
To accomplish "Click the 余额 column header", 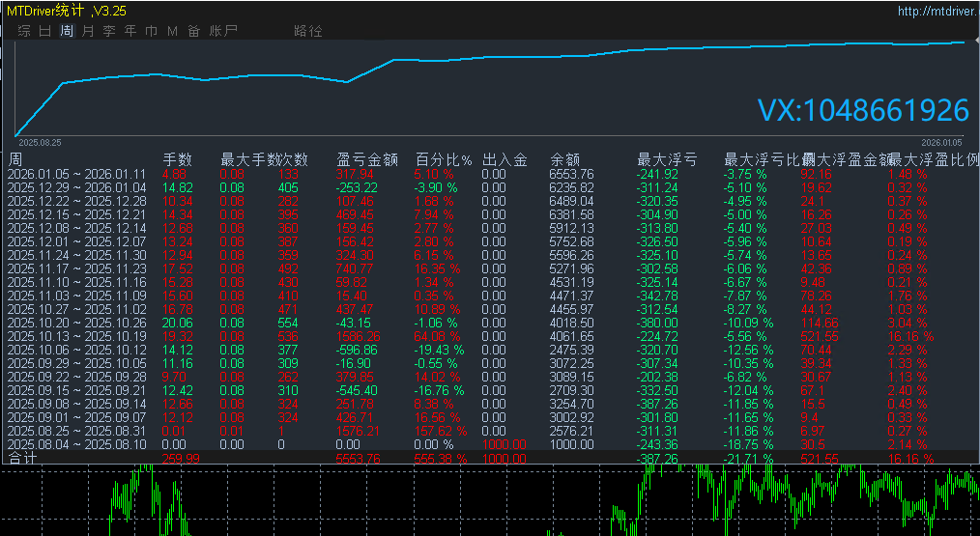I will click(x=565, y=159).
